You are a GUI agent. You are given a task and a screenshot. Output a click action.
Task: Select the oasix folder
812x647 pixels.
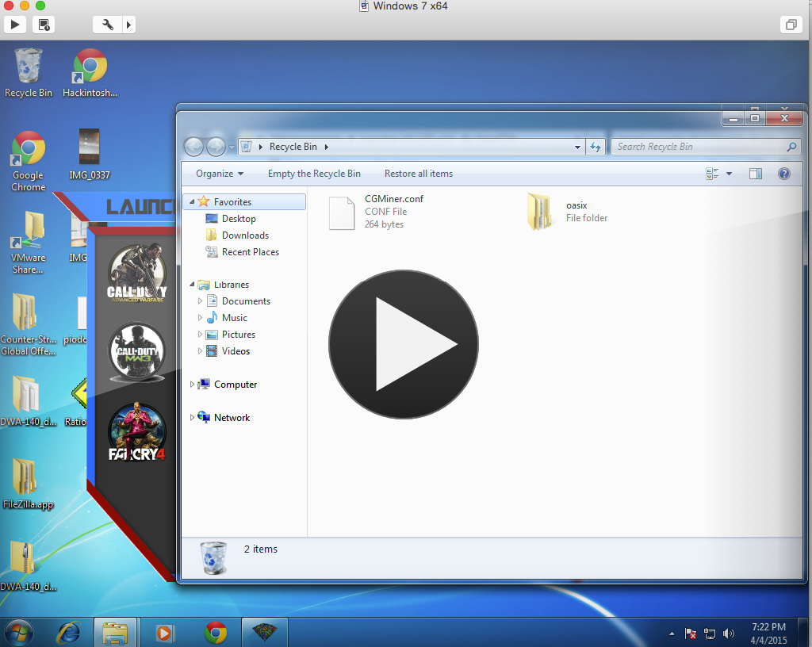coord(567,211)
